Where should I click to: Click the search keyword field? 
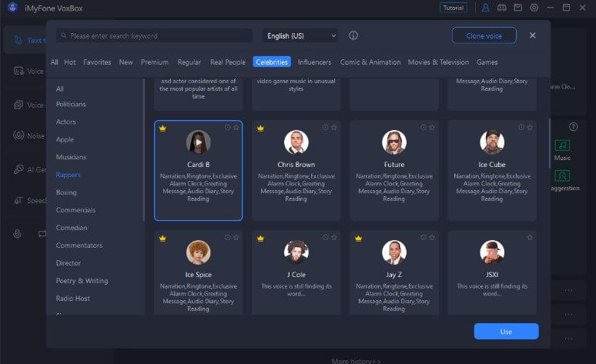tap(154, 35)
